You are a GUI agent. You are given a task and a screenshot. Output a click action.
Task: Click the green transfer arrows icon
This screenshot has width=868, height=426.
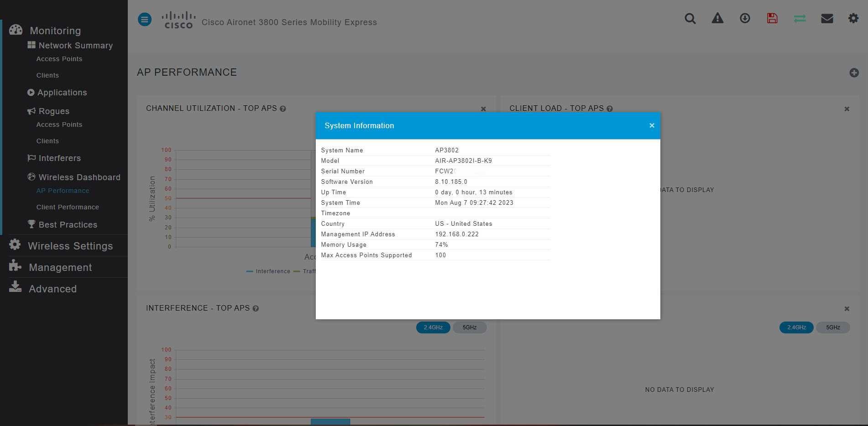point(800,18)
